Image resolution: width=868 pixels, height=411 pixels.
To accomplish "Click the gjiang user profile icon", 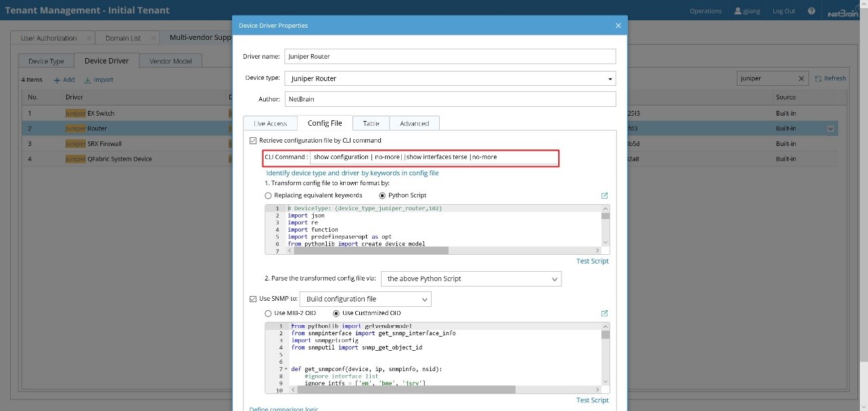I will [x=738, y=11].
